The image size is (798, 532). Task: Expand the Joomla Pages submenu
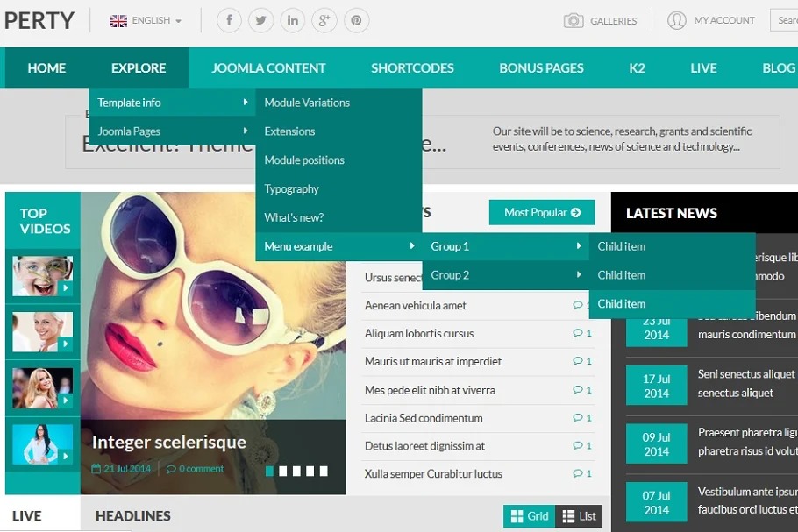172,131
